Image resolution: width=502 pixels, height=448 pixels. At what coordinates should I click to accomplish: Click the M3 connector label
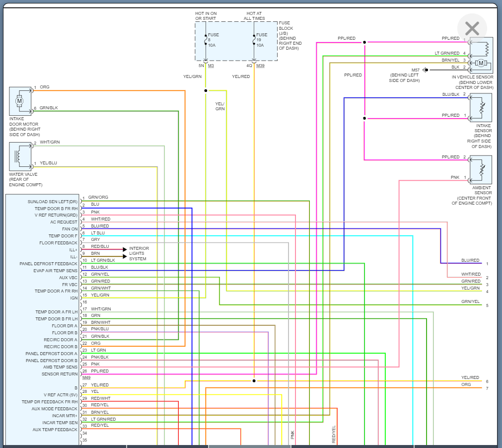(x=211, y=66)
